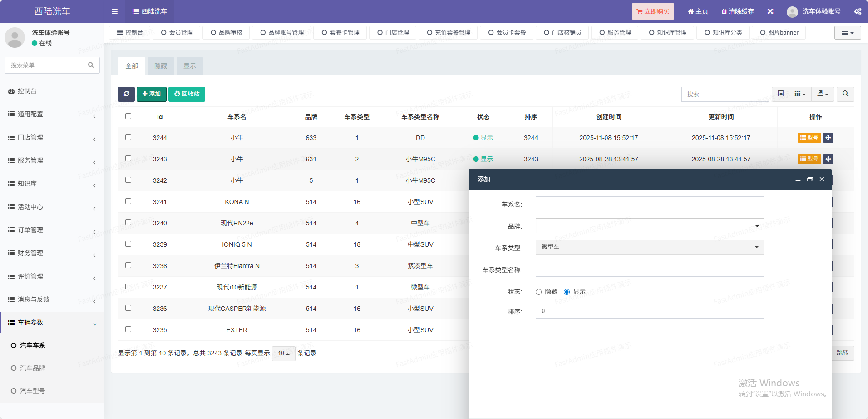Image resolution: width=868 pixels, height=419 pixels.
Task: Click the fullscreen expand icon
Action: (770, 11)
